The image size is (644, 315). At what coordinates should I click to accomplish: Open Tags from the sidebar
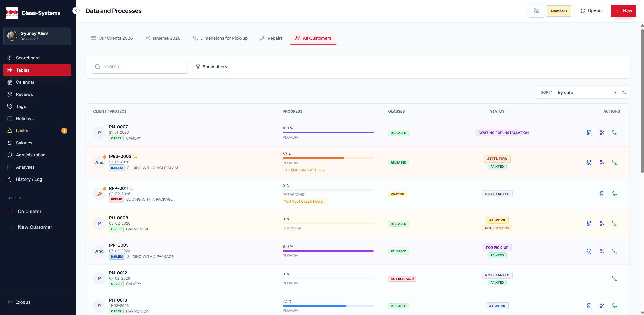21,106
